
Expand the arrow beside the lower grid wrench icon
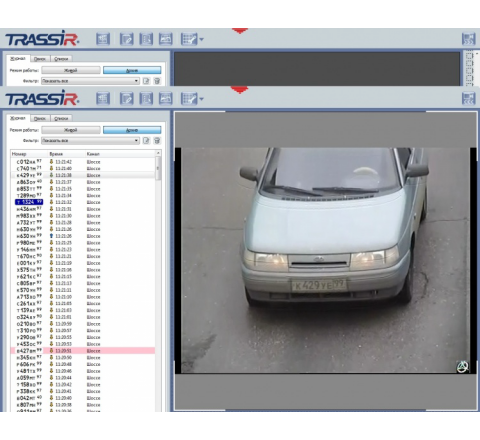click(x=201, y=99)
